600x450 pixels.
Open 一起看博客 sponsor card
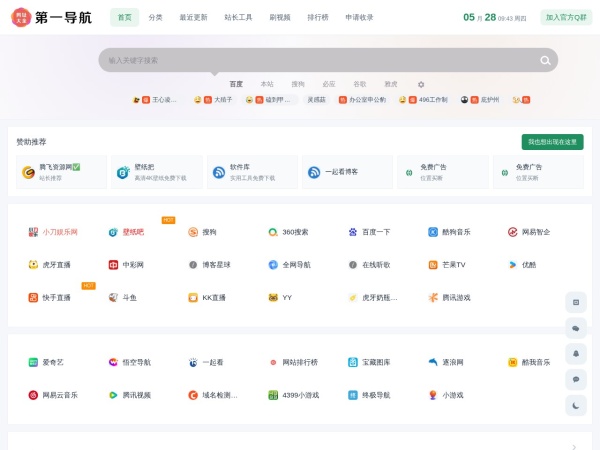347,172
